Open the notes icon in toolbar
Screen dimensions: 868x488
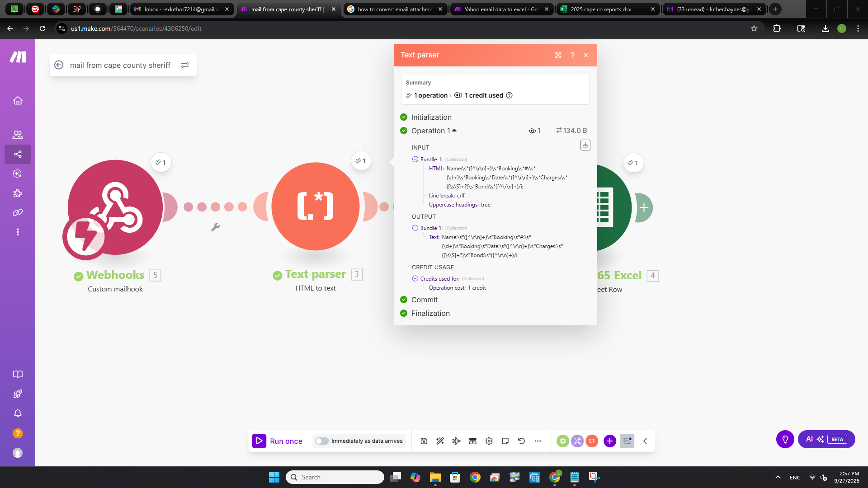pyautogui.click(x=505, y=441)
